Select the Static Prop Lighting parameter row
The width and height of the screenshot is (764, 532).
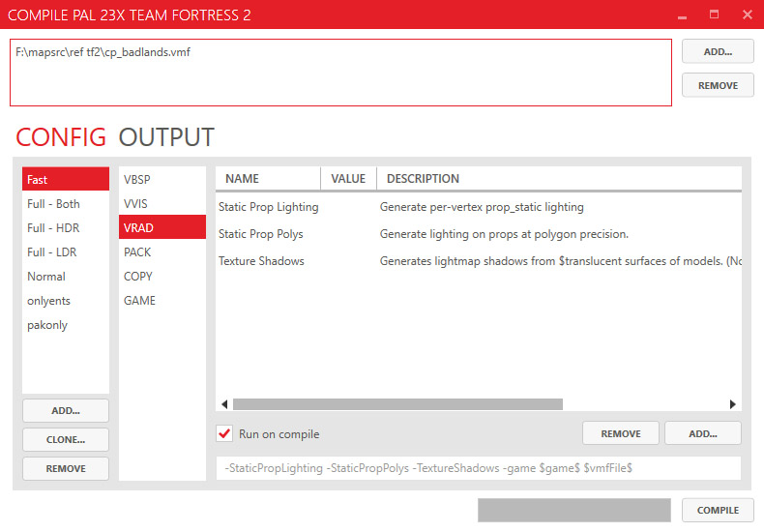(479, 207)
